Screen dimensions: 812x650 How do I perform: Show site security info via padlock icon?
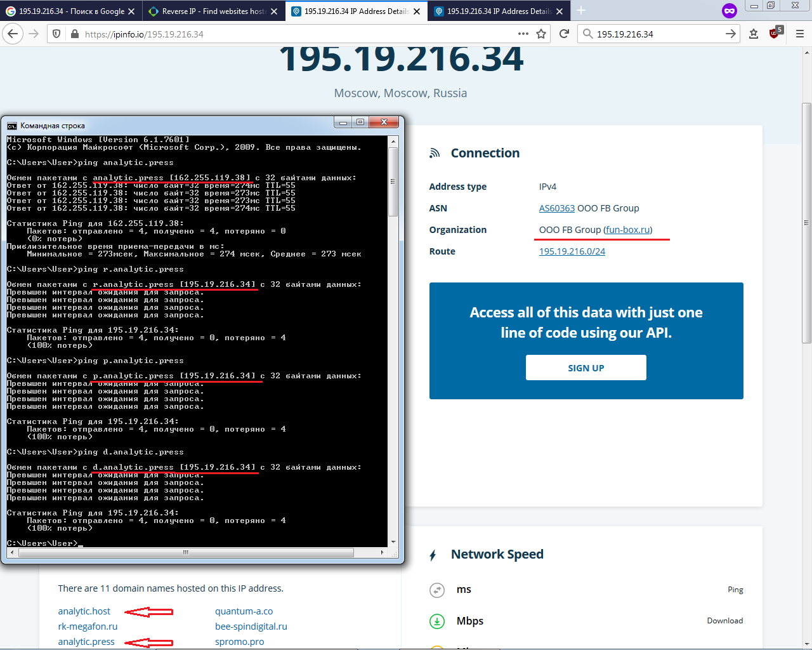click(75, 34)
